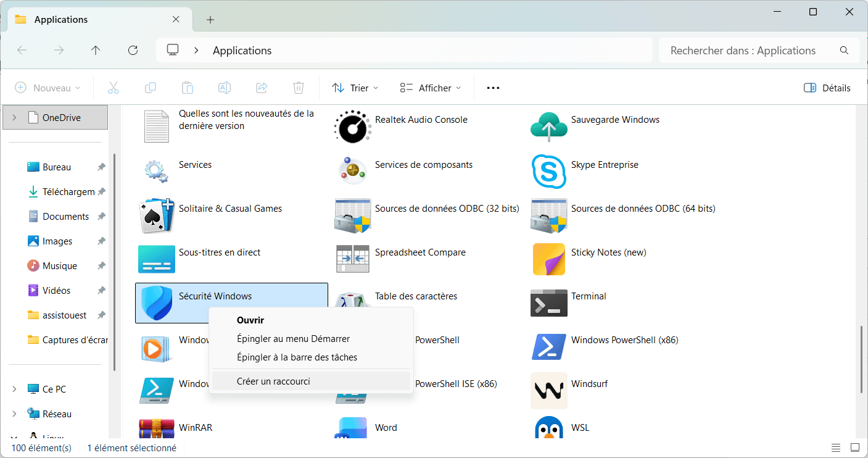Viewport: 868px width, 458px height.
Task: Click the Back navigation arrow
Action: (22, 51)
